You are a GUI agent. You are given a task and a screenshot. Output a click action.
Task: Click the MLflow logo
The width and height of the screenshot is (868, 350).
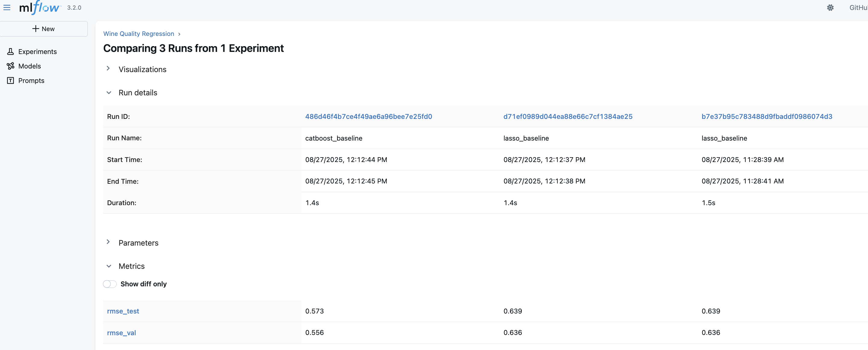coord(39,8)
